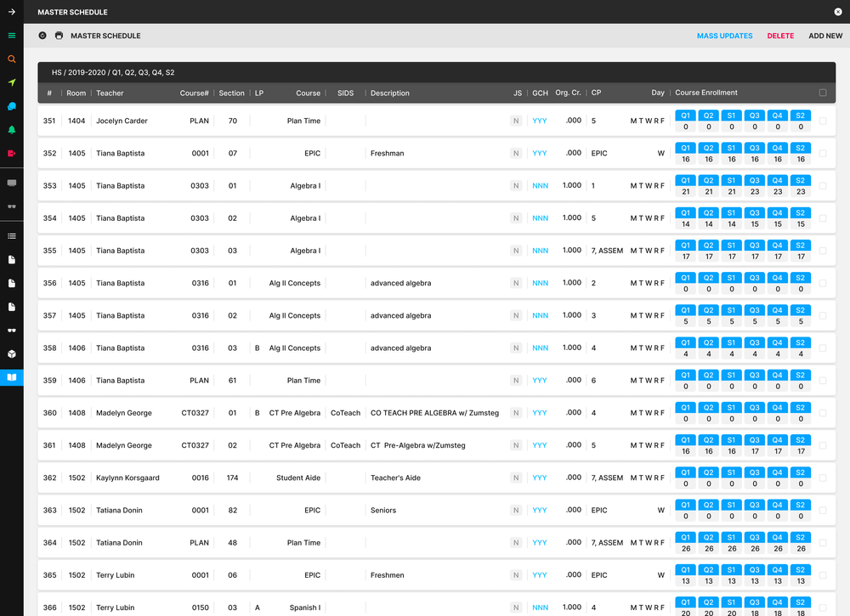
Task: Print the master schedule via printer icon
Action: 59,36
